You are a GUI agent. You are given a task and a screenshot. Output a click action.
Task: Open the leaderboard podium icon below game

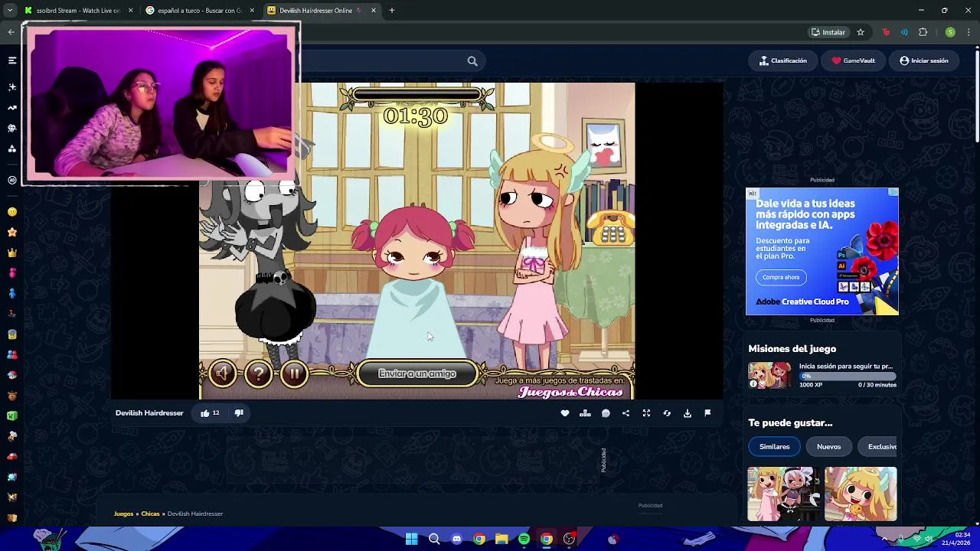585,413
